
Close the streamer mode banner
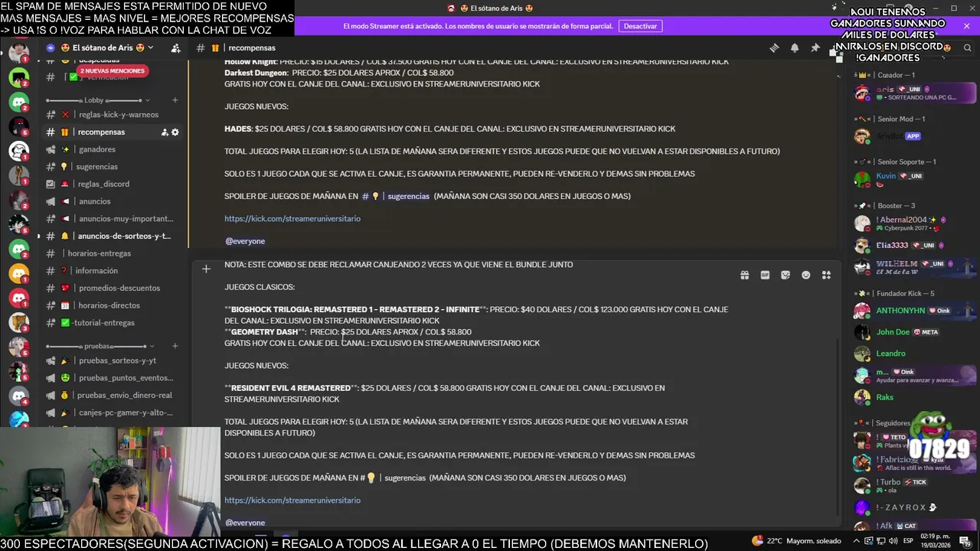point(966,26)
